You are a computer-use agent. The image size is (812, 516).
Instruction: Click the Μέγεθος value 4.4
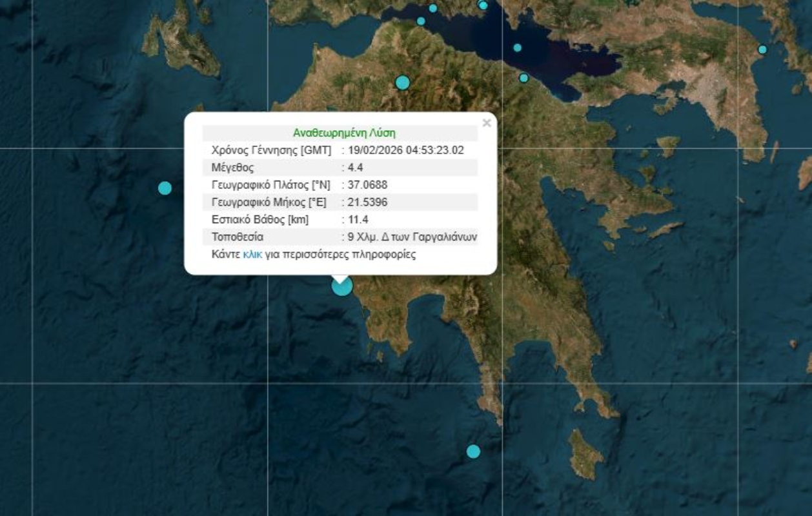356,168
